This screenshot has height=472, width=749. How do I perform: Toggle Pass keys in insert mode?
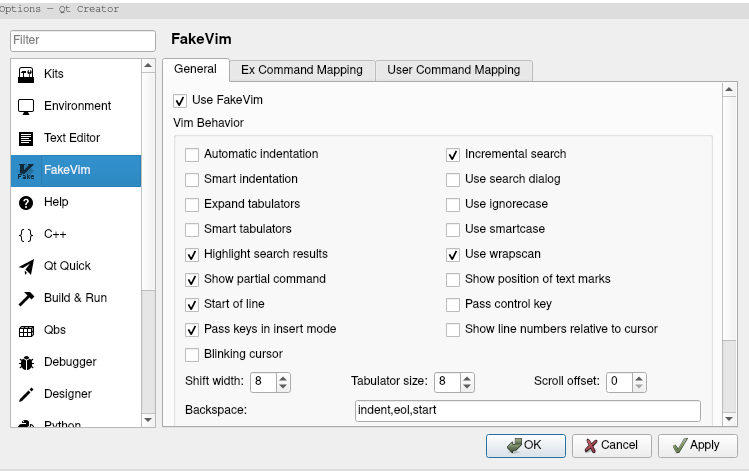point(192,330)
